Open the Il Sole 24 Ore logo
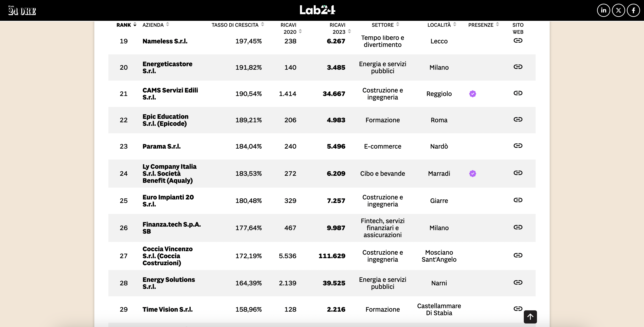The image size is (644, 327). coord(22,11)
